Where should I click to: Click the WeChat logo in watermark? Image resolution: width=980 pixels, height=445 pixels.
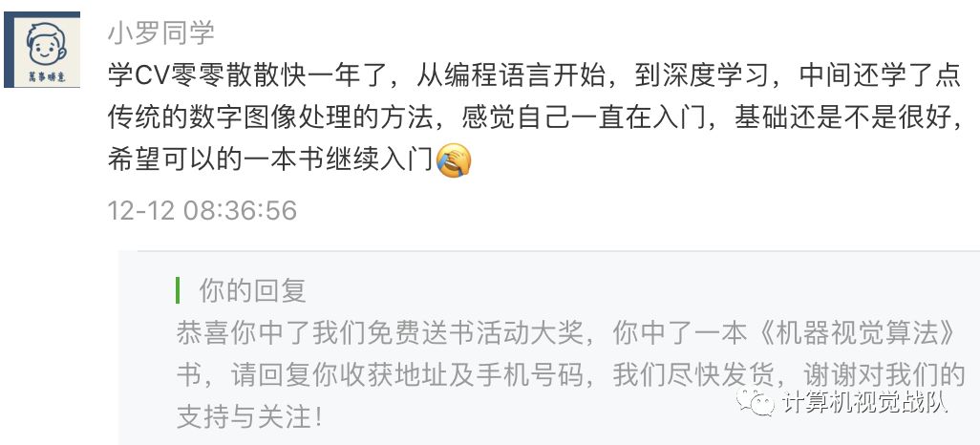click(x=755, y=401)
